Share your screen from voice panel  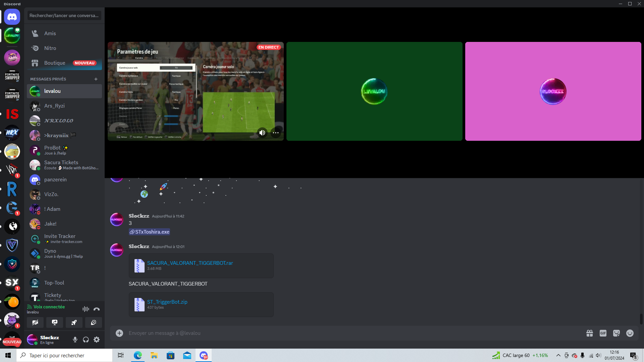[x=55, y=322]
